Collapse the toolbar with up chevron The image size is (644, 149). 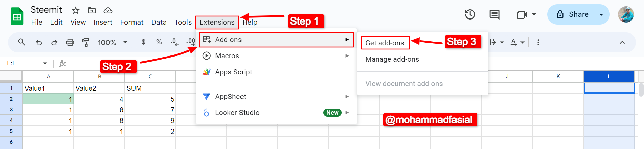click(x=622, y=42)
